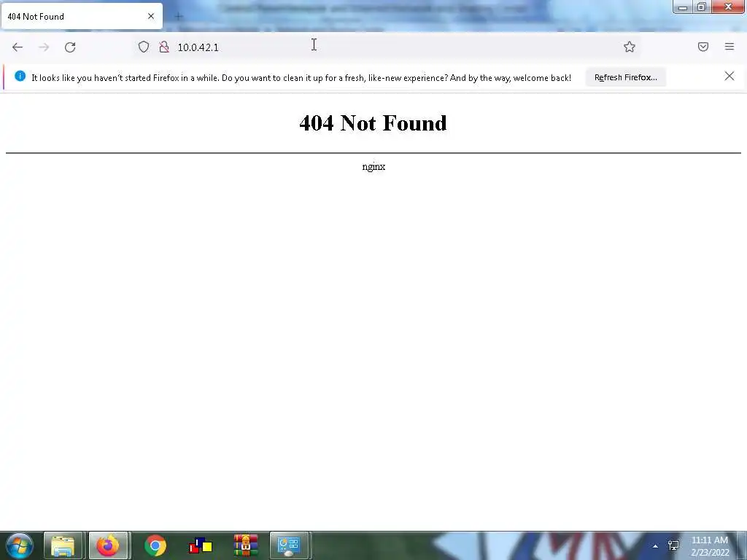Minimize the Firefox window
747x560 pixels.
pyautogui.click(x=683, y=7)
